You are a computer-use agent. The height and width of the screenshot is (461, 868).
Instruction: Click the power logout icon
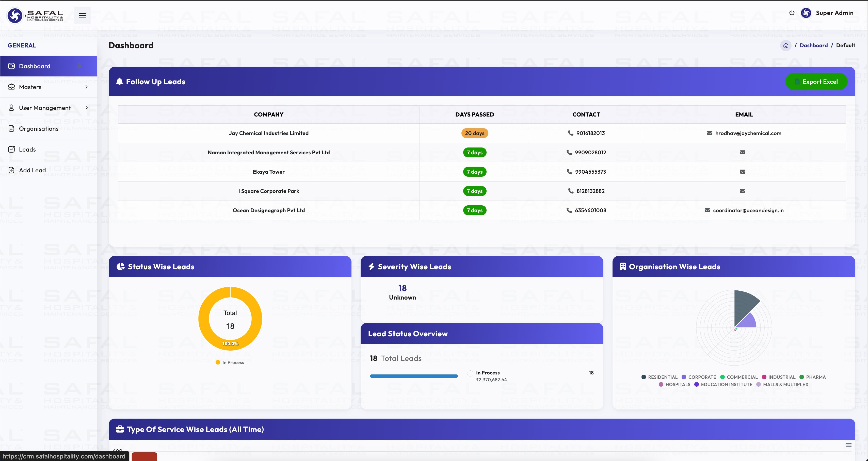coord(792,13)
